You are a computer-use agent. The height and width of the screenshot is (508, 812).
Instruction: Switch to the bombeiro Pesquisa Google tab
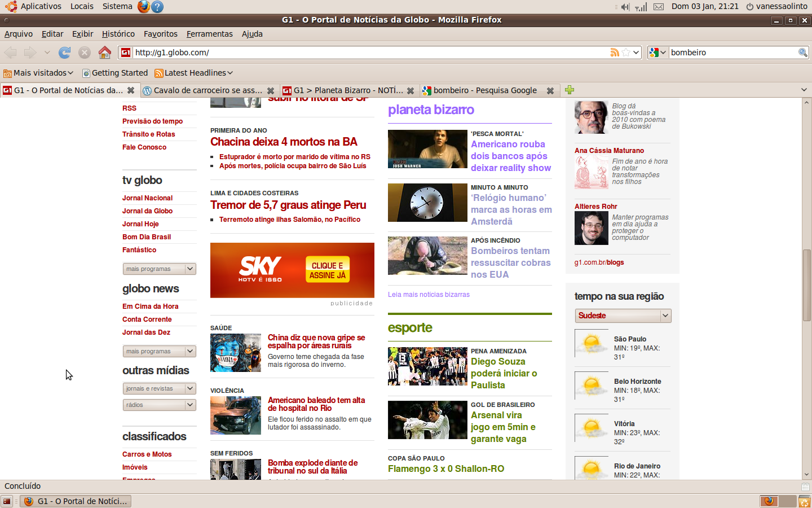tap(485, 90)
